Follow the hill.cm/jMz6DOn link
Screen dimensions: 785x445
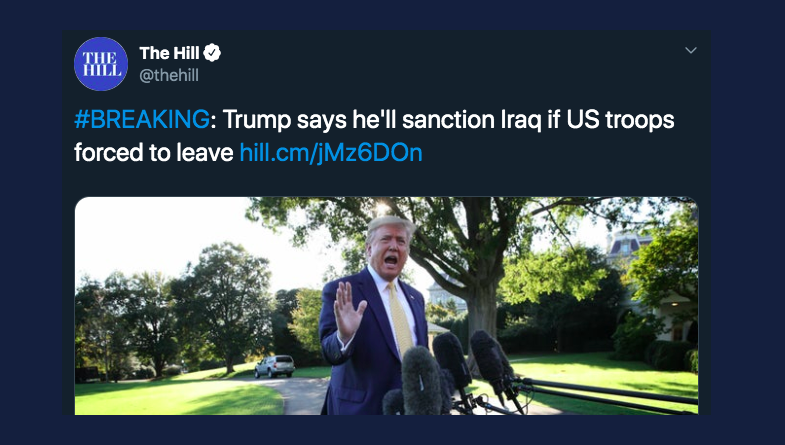tap(331, 153)
